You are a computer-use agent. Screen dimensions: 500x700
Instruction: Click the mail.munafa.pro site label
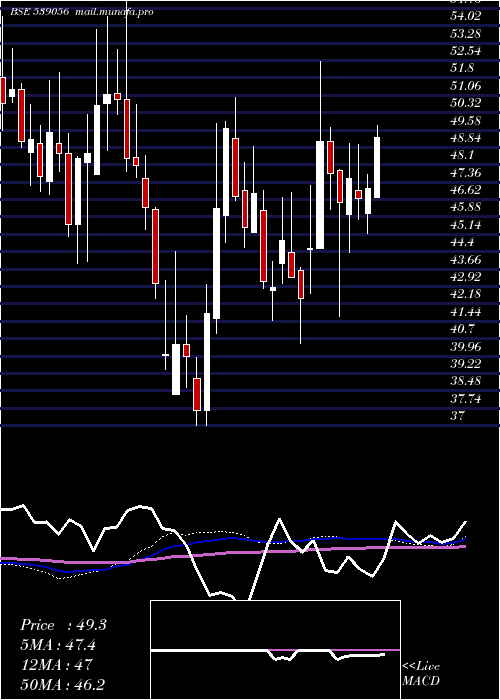tap(113, 12)
